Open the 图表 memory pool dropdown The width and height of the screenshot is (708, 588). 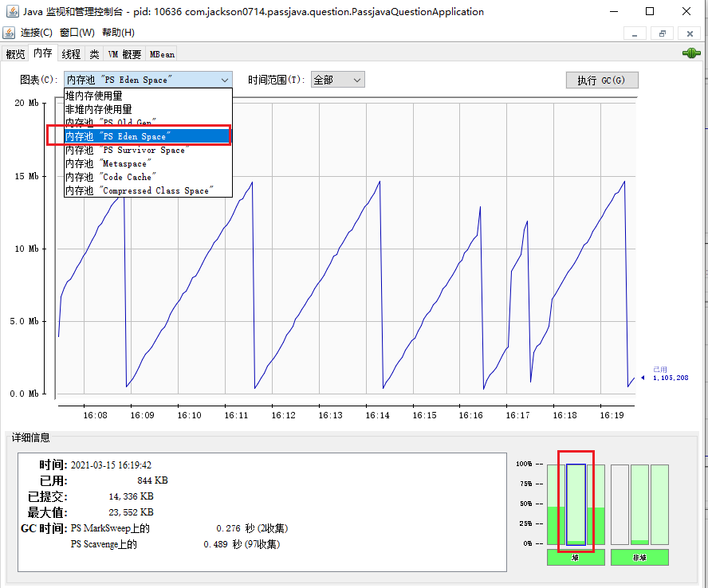pyautogui.click(x=148, y=80)
